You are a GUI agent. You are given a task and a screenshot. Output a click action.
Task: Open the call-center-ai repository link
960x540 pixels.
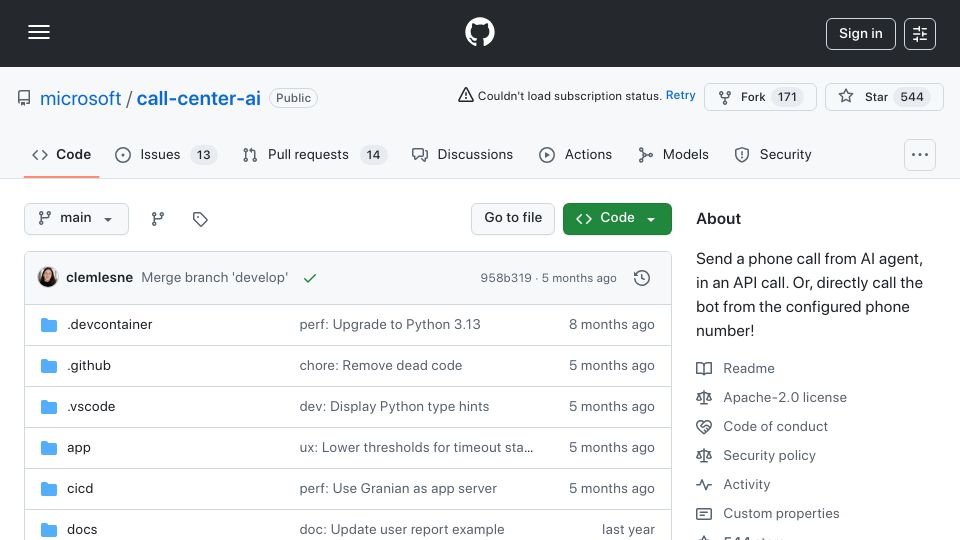click(198, 98)
